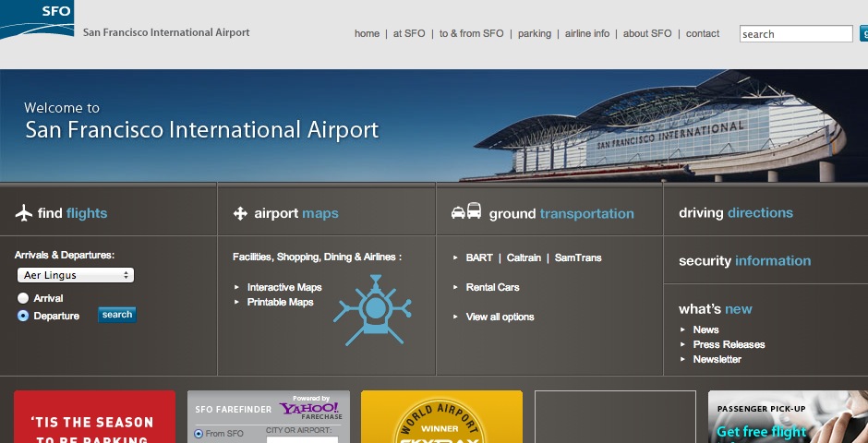Screen dimensions: 868x443
Task: Open the Printable Maps link
Action: (281, 302)
